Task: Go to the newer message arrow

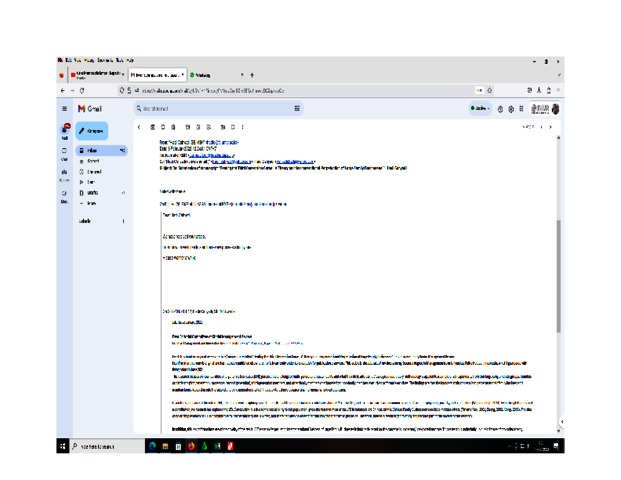Action: tap(541, 127)
